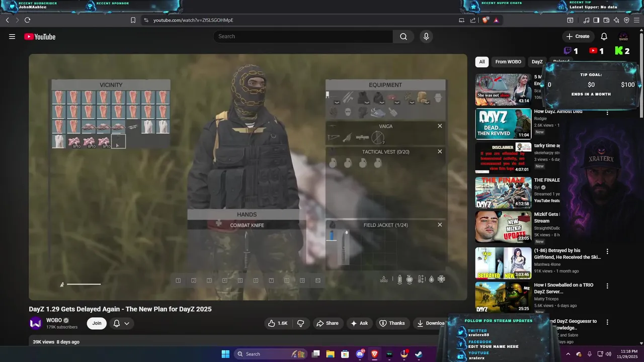644x362 pixels.
Task: Click the install/cast screen icon in address bar
Action: (x=461, y=20)
